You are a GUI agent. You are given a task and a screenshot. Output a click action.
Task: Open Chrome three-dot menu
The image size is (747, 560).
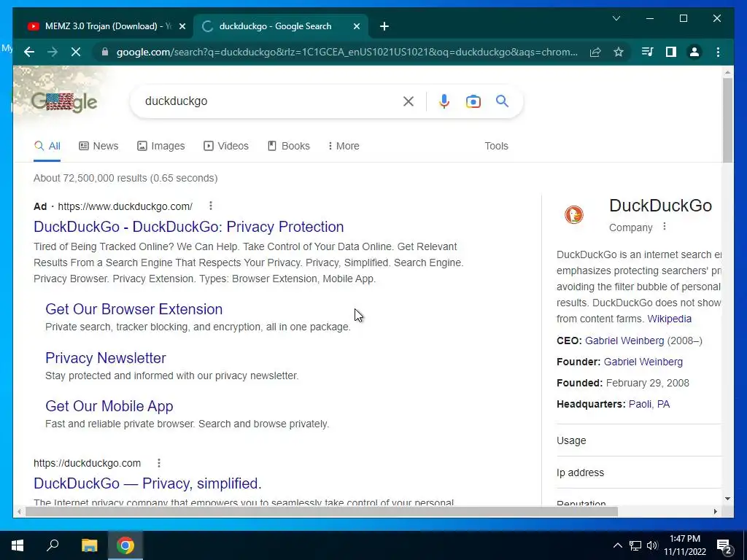(718, 52)
